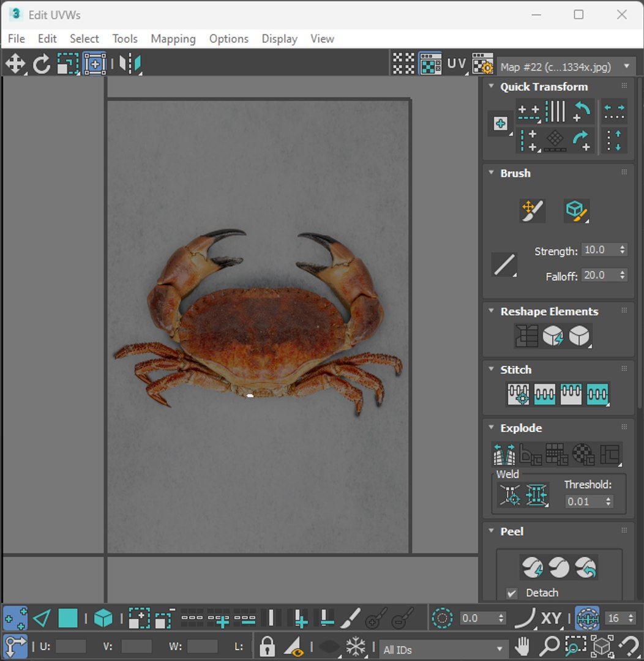This screenshot has width=644, height=661.
Task: Click the Break icon in Explode
Action: 504,454
